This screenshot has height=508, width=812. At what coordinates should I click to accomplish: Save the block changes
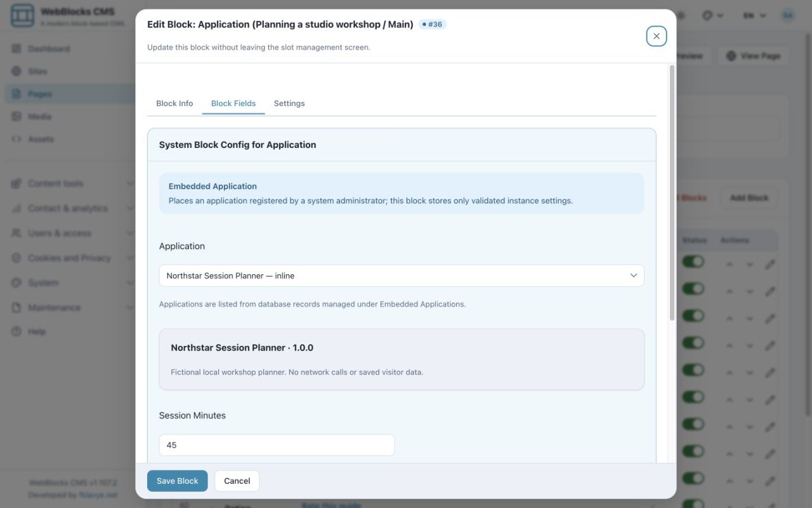[x=178, y=481]
